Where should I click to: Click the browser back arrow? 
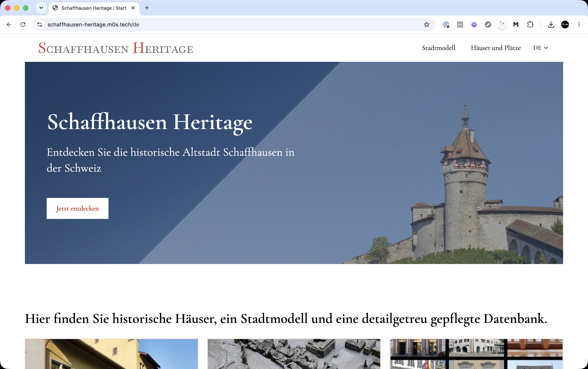[x=9, y=24]
